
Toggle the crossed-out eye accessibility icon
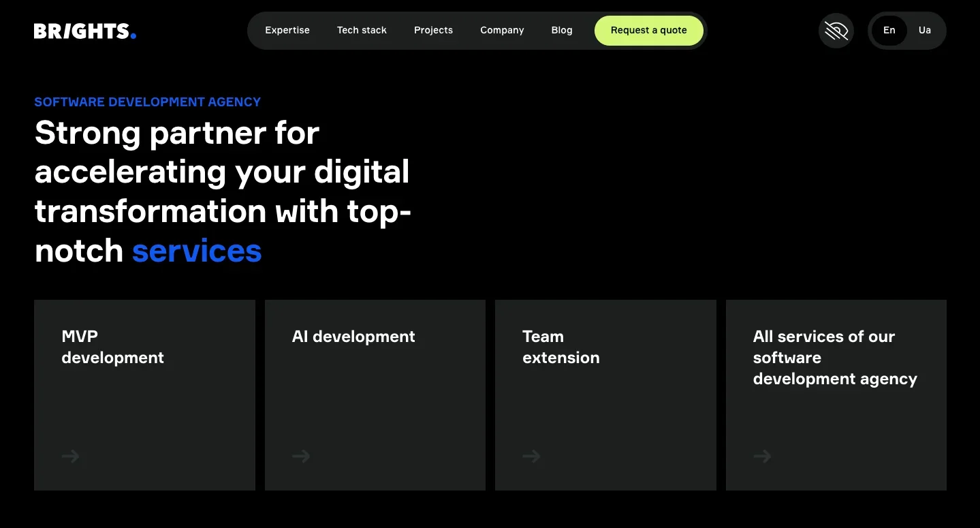pos(836,31)
